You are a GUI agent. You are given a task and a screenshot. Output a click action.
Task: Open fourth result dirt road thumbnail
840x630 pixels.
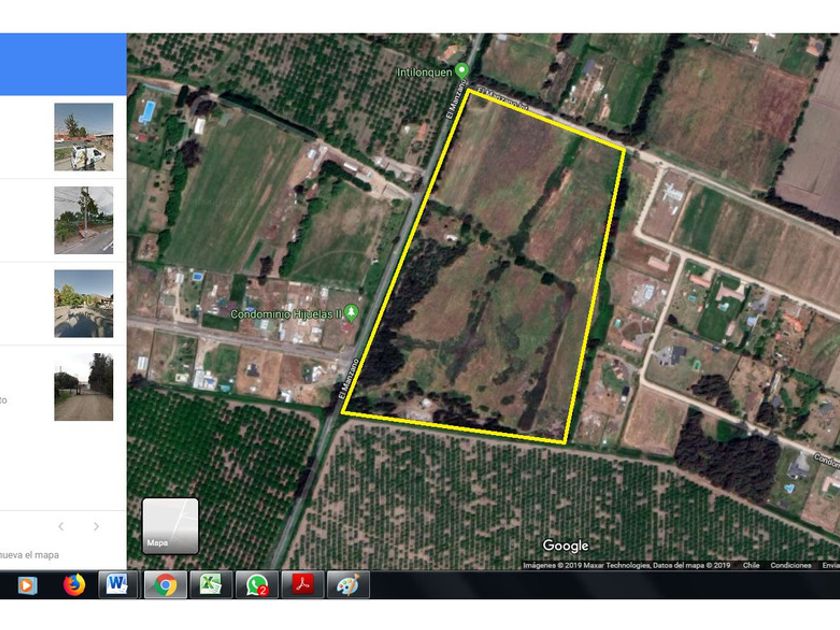(x=83, y=387)
